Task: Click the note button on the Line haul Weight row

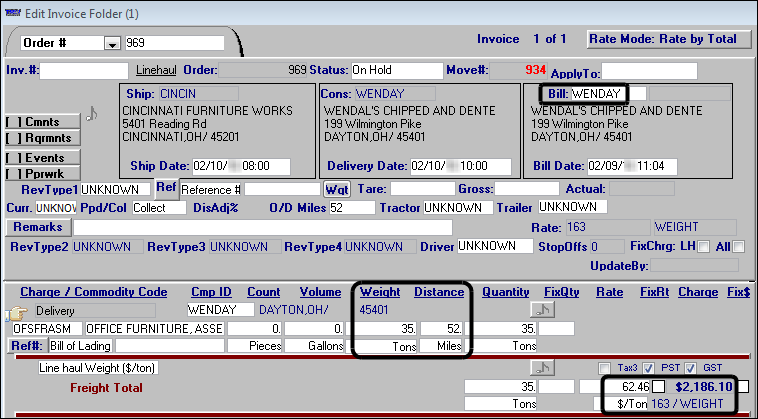Action: click(542, 368)
